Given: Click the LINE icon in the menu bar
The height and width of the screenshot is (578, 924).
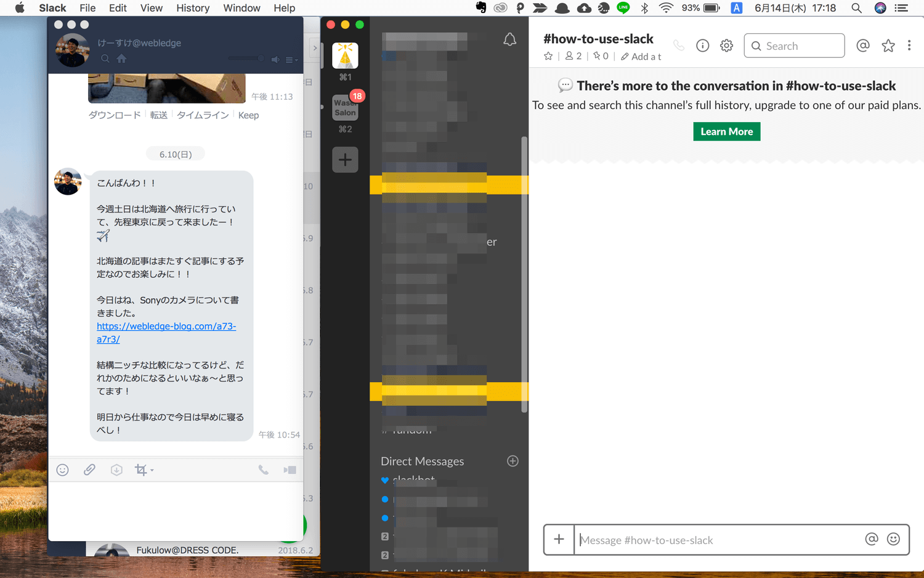Looking at the screenshot, I should [623, 8].
